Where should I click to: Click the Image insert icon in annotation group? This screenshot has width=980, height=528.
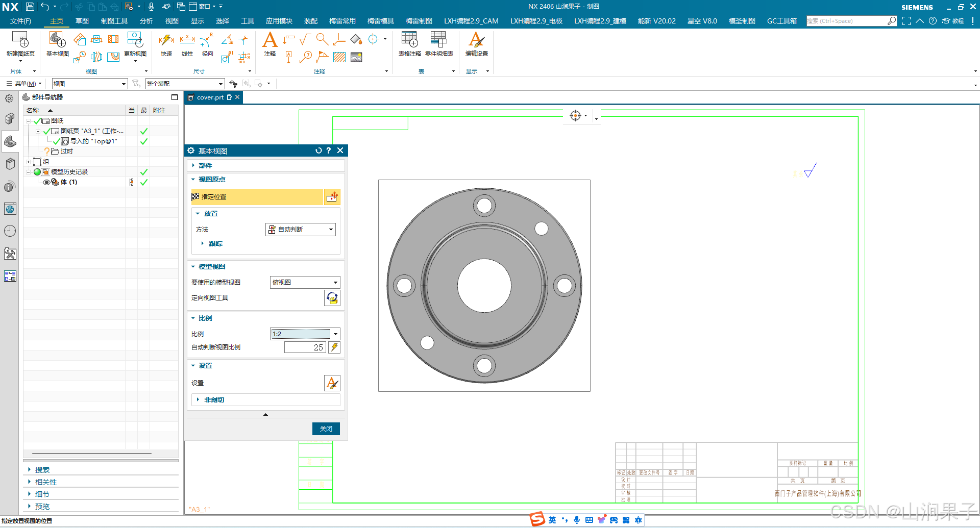(356, 57)
